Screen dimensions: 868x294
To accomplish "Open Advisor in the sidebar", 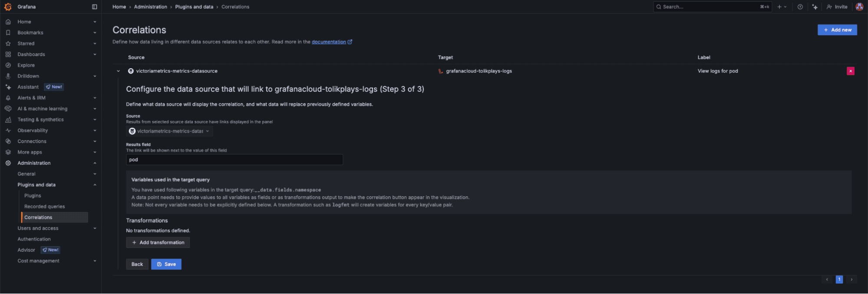I will coord(26,250).
